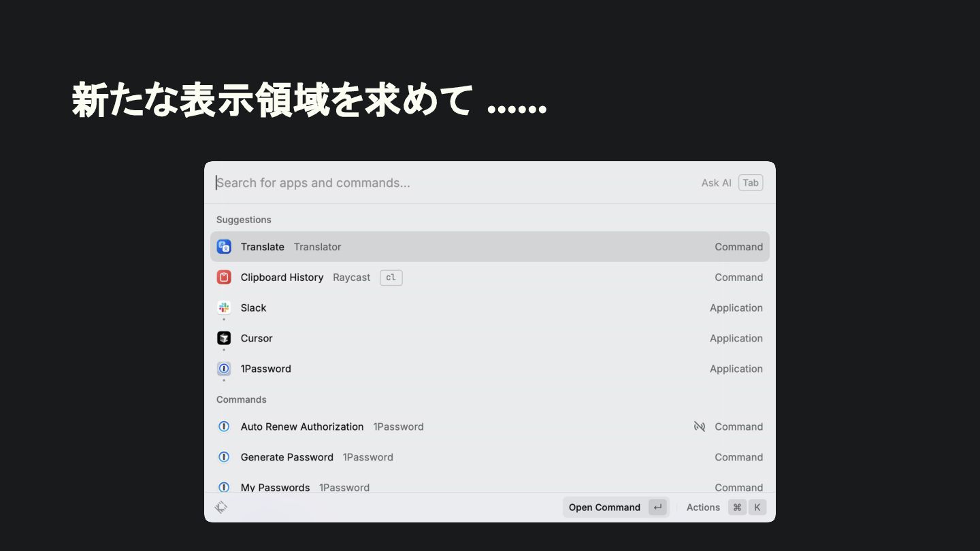Select the Translate command row

click(490, 247)
